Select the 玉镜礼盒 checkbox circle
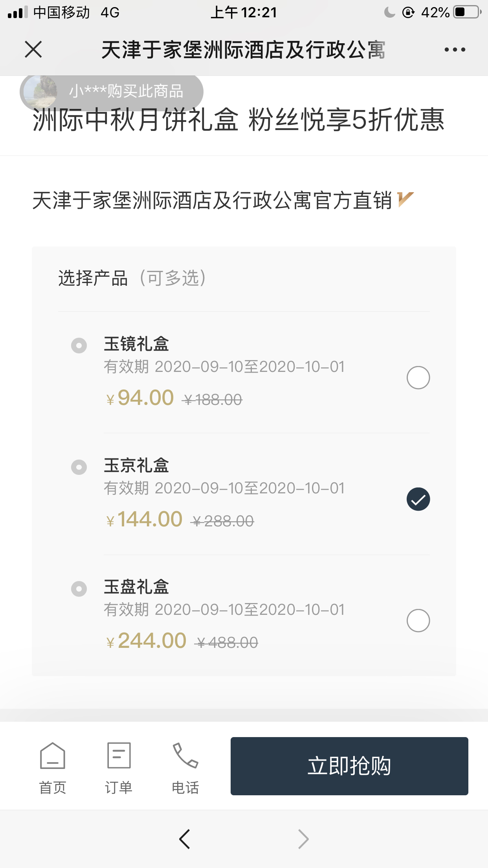 [418, 378]
